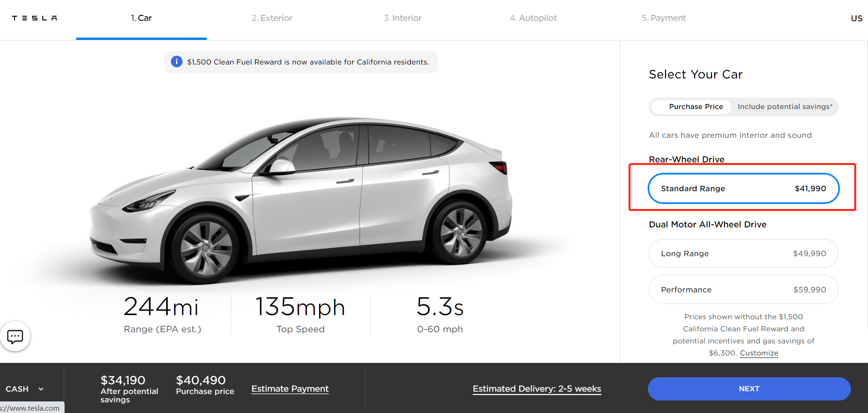Click the Tesla logo
This screenshot has height=413, width=868.
(34, 18)
